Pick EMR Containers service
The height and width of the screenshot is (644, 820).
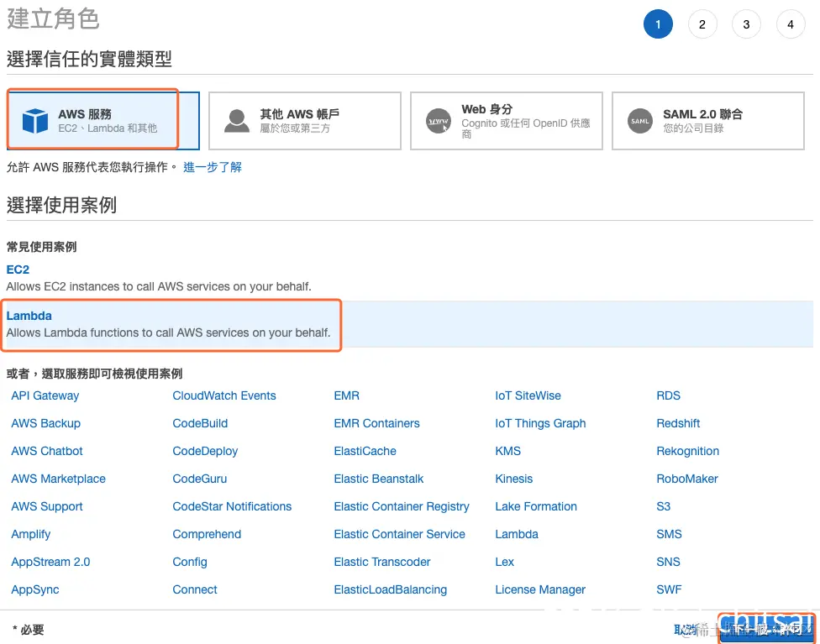tap(377, 423)
